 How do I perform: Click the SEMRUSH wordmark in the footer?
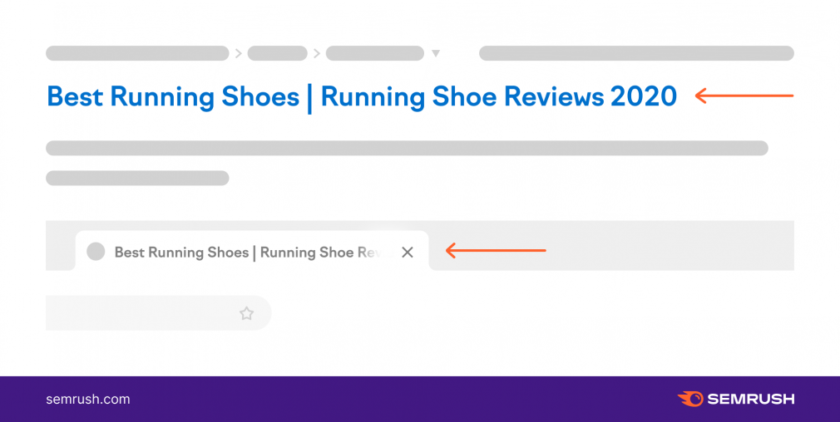pos(751,399)
